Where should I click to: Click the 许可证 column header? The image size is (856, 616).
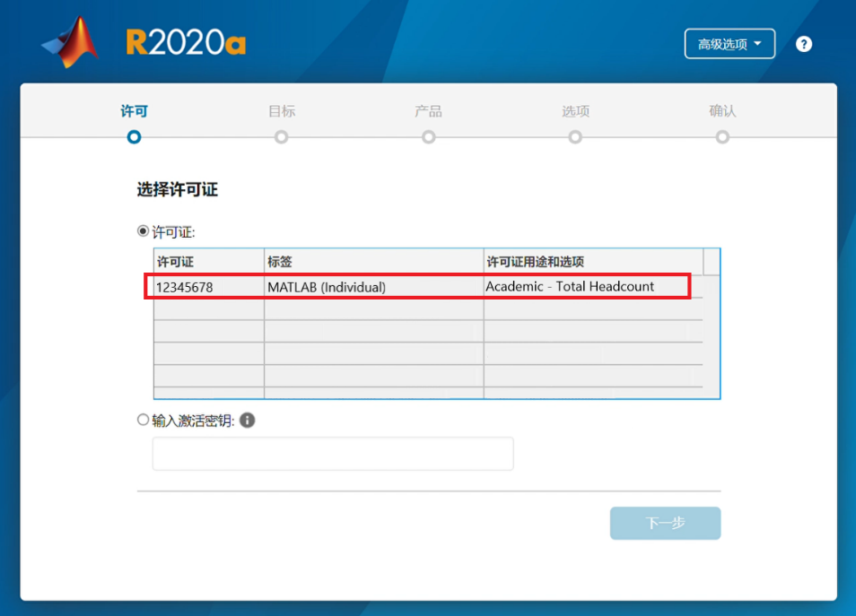pyautogui.click(x=209, y=262)
